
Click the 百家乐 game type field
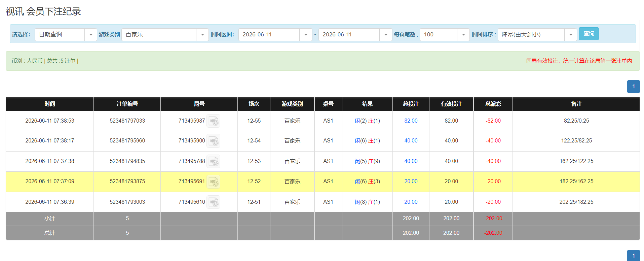(x=159, y=35)
